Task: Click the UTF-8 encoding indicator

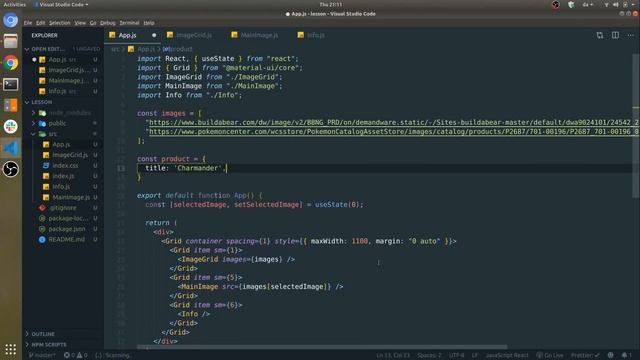Action: pyautogui.click(x=456, y=355)
